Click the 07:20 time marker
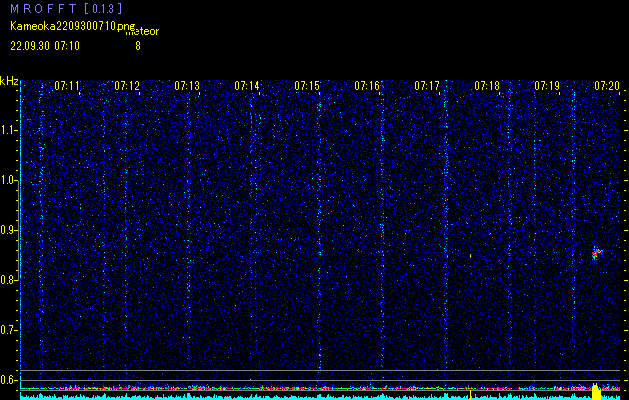629x400 pixels. [607, 85]
